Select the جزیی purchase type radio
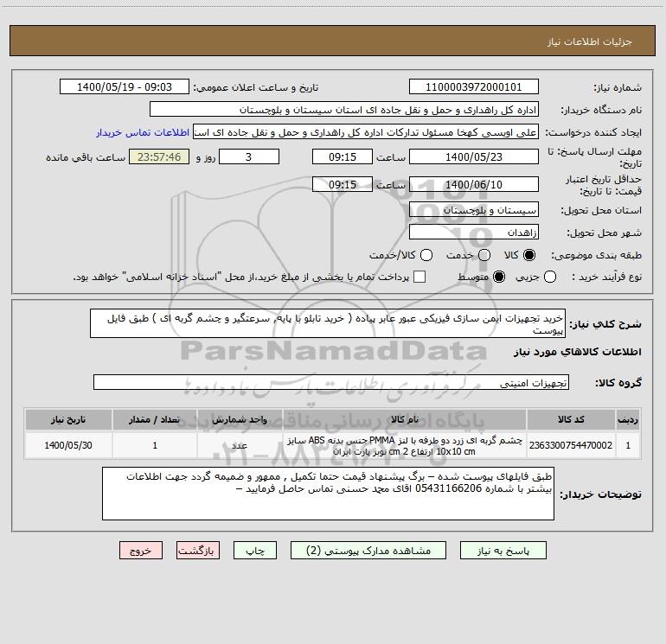The width and height of the screenshot is (666, 644). coord(550,277)
